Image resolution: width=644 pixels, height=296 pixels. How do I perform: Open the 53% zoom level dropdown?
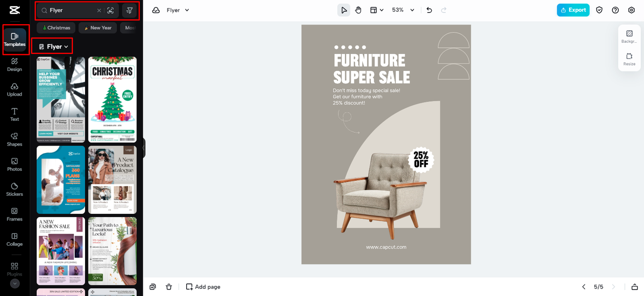(x=403, y=10)
